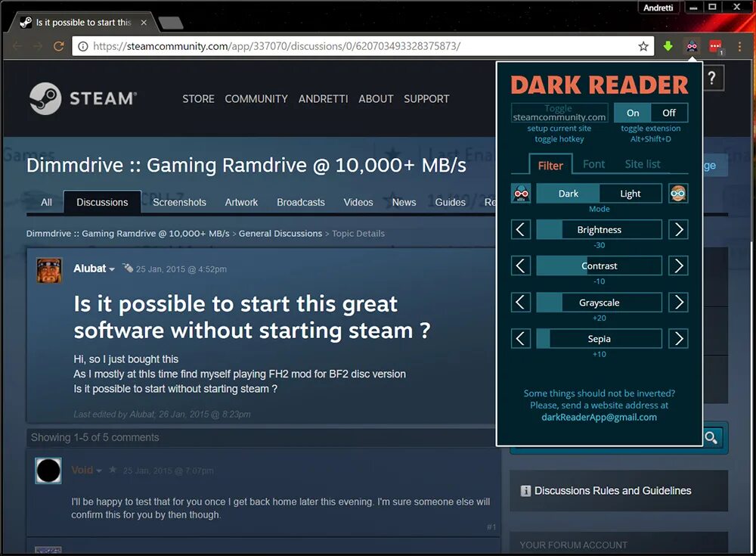Bookmark this page with the star icon

(x=643, y=46)
